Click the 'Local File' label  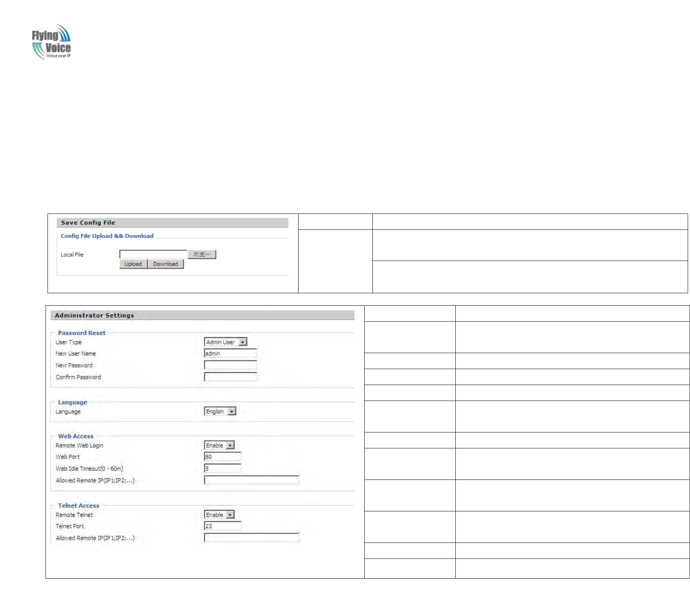72,255
